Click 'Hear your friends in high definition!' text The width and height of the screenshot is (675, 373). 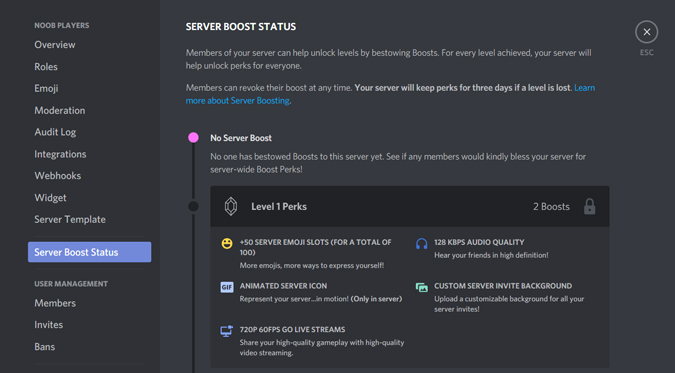(491, 255)
